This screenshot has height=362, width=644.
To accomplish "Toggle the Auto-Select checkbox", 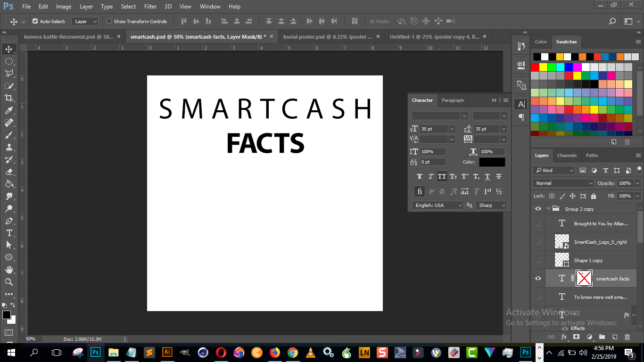I will click(x=35, y=21).
